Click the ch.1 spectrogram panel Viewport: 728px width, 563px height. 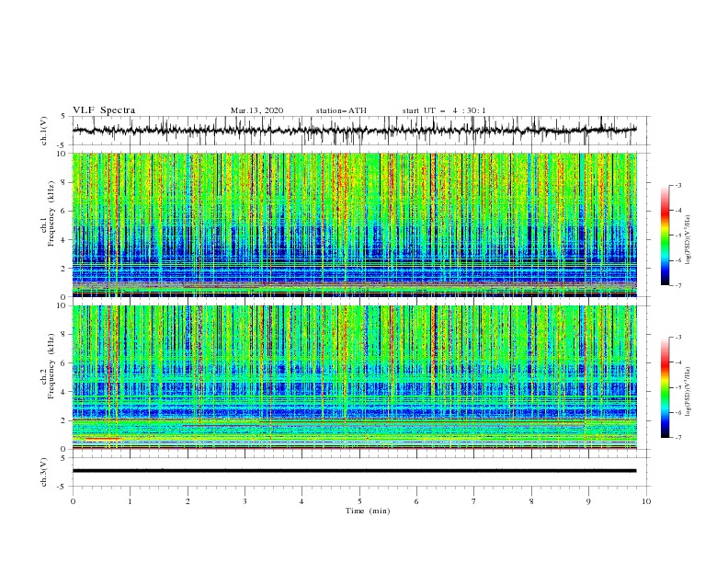point(354,224)
